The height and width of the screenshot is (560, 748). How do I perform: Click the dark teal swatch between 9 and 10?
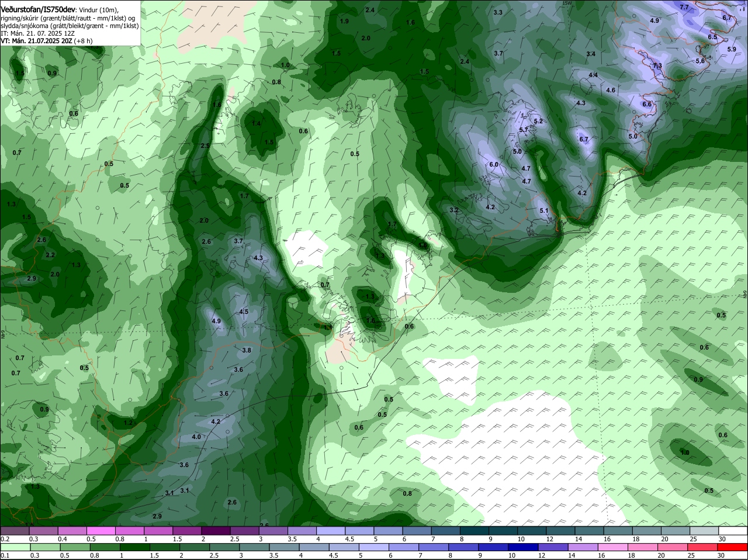click(x=503, y=531)
